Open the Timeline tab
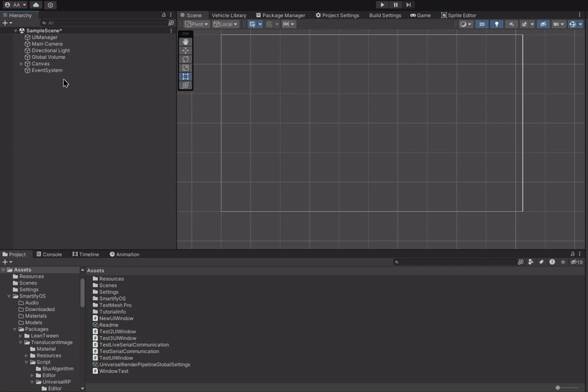Screen dimensions: 588x392 [85, 254]
